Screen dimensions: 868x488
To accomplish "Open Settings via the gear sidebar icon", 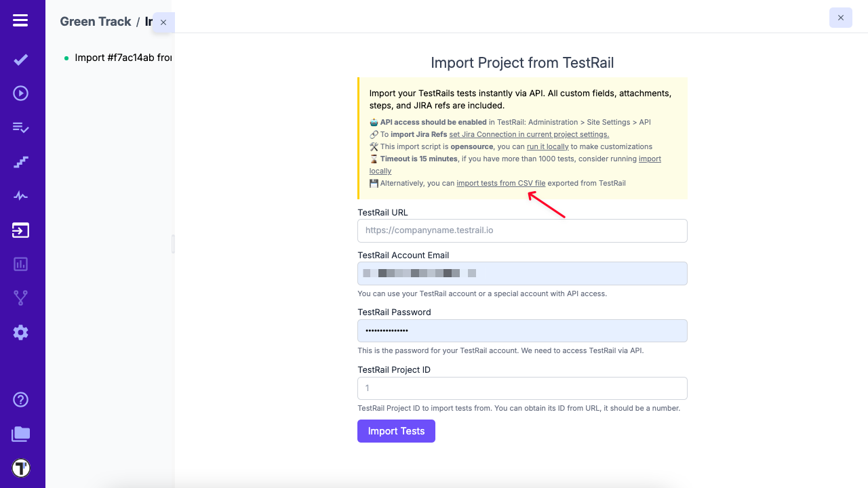I will [x=20, y=332].
